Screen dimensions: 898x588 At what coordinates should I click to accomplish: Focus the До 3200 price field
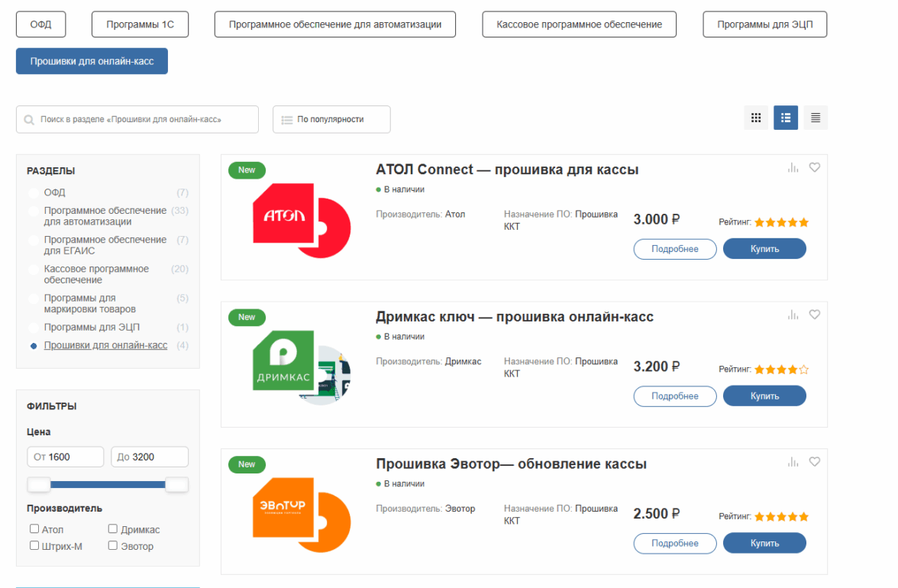(150, 457)
